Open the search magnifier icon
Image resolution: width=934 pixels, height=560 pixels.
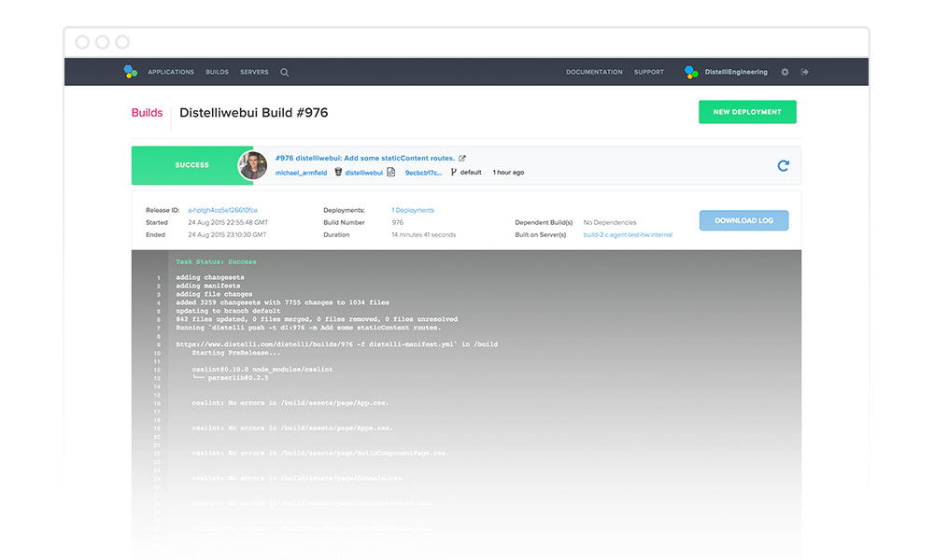[285, 72]
